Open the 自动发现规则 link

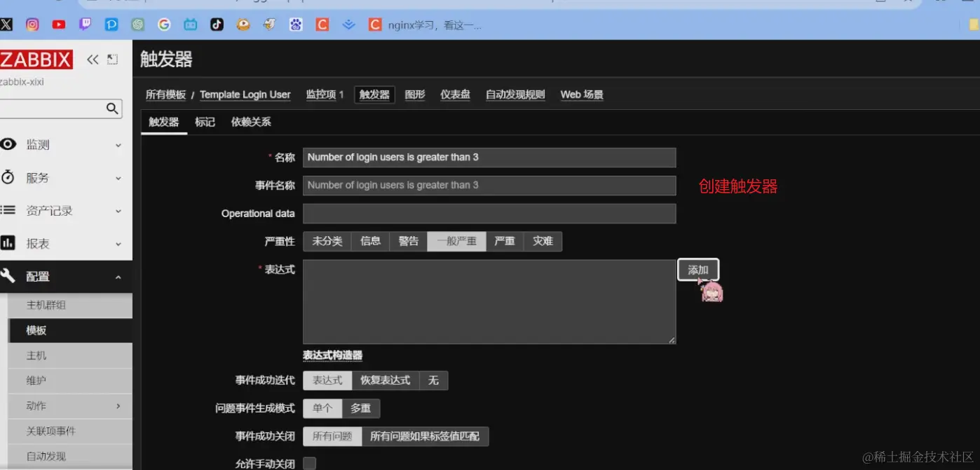[x=515, y=95]
